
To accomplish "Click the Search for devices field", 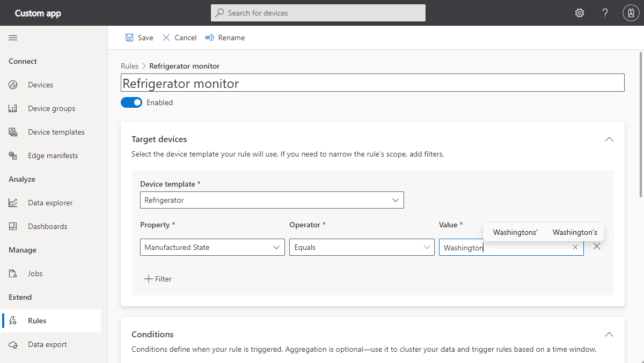I will click(x=318, y=13).
